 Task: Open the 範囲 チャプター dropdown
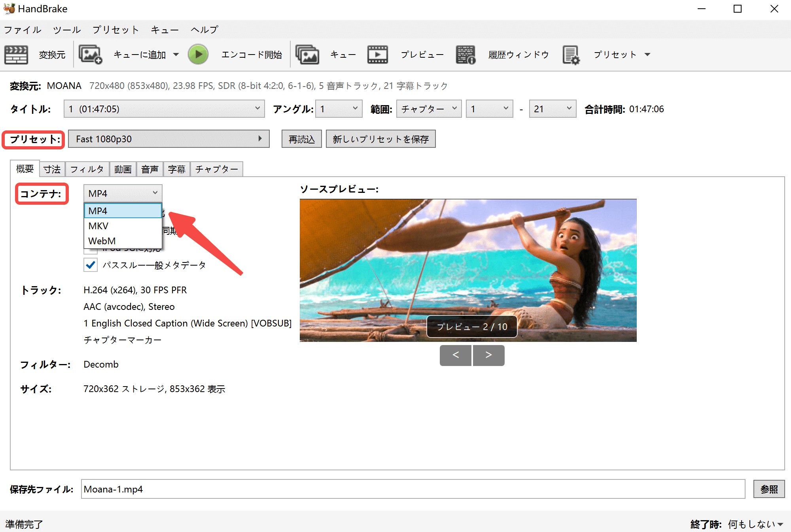(429, 109)
